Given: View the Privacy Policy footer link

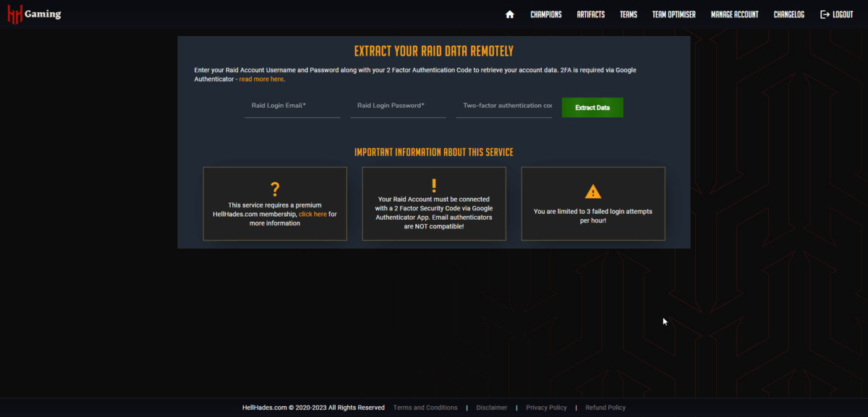Looking at the screenshot, I should point(546,408).
